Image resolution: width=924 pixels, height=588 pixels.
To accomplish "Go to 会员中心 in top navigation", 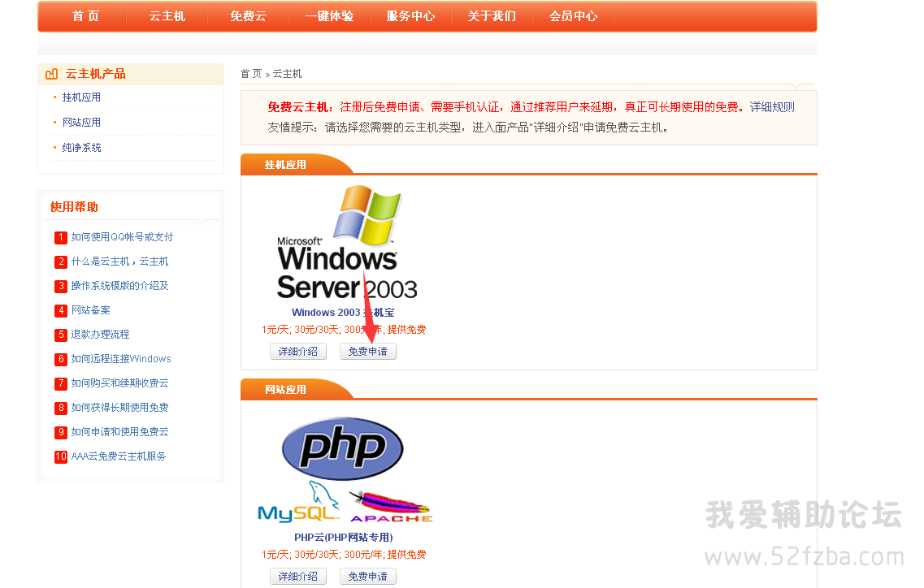I will (573, 16).
